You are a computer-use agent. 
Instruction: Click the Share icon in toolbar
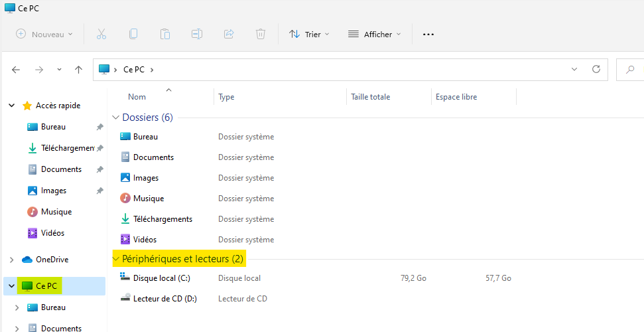click(229, 34)
